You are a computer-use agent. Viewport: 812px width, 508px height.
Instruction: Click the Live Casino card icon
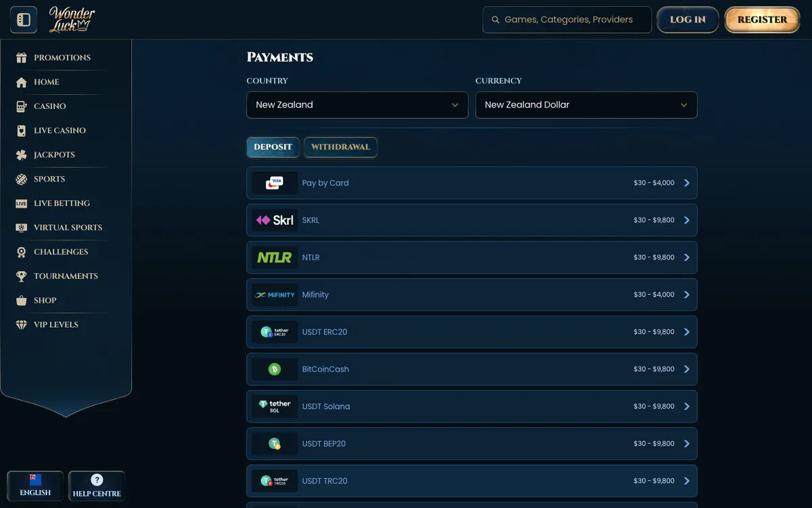pyautogui.click(x=22, y=131)
